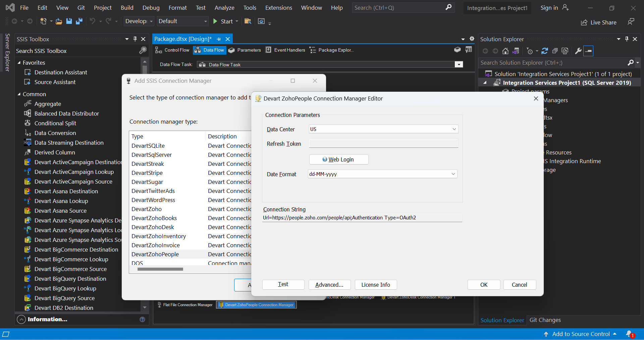Click the Connection String text field

tap(362, 218)
